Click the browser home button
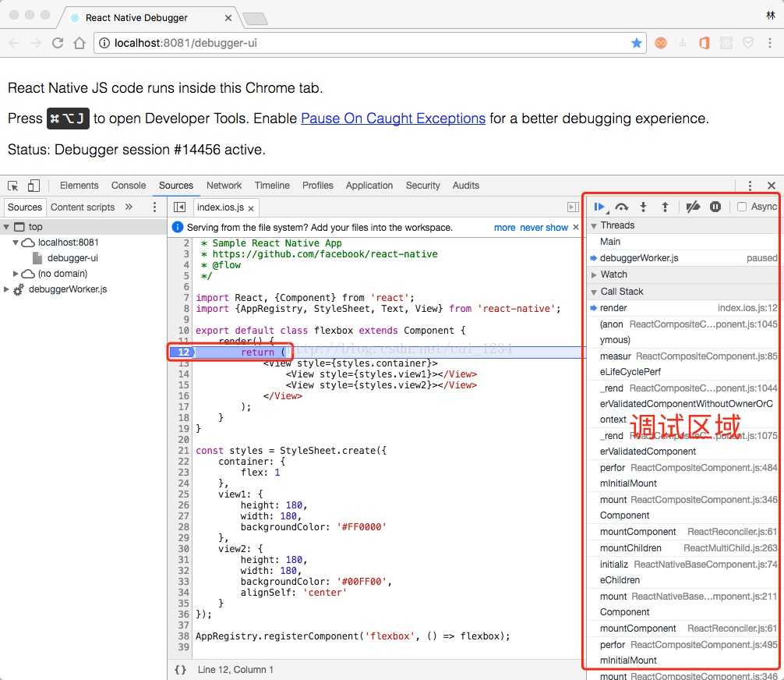This screenshot has width=784, height=680. 79,43
